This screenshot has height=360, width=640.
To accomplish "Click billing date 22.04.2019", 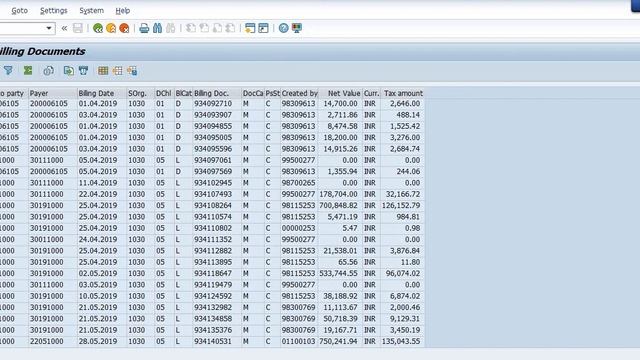I will tap(98, 194).
